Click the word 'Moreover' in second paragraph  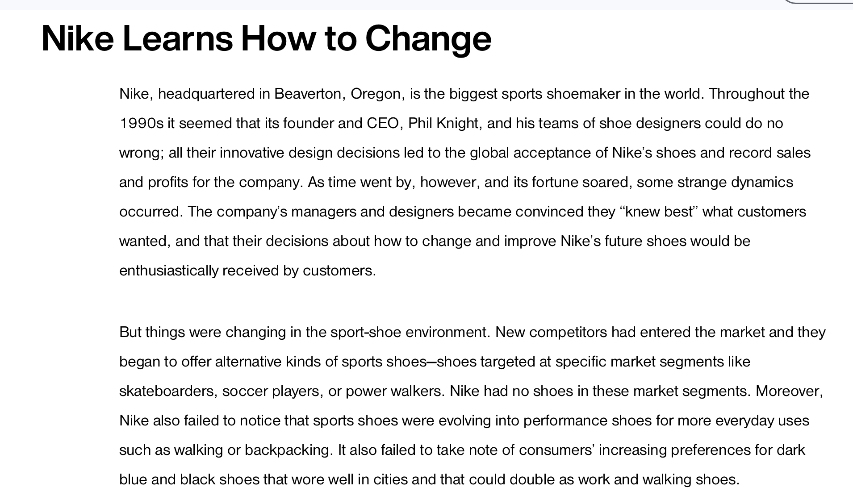[787, 391]
